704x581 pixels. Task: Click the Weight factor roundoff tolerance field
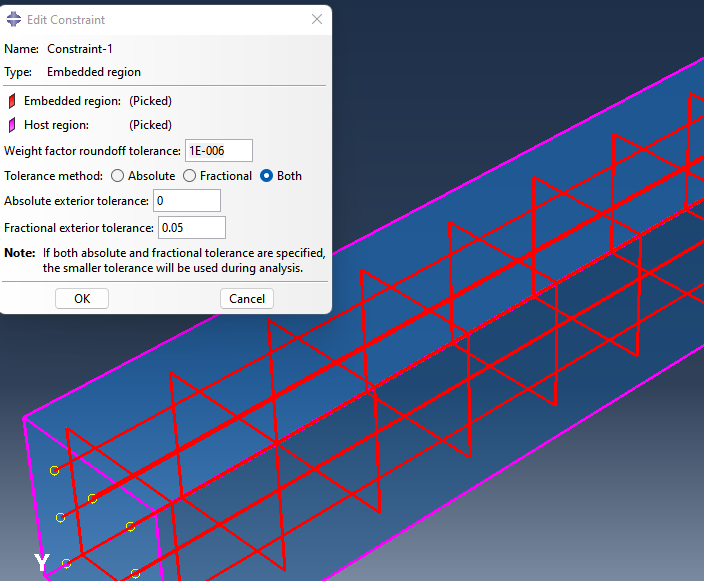219,150
